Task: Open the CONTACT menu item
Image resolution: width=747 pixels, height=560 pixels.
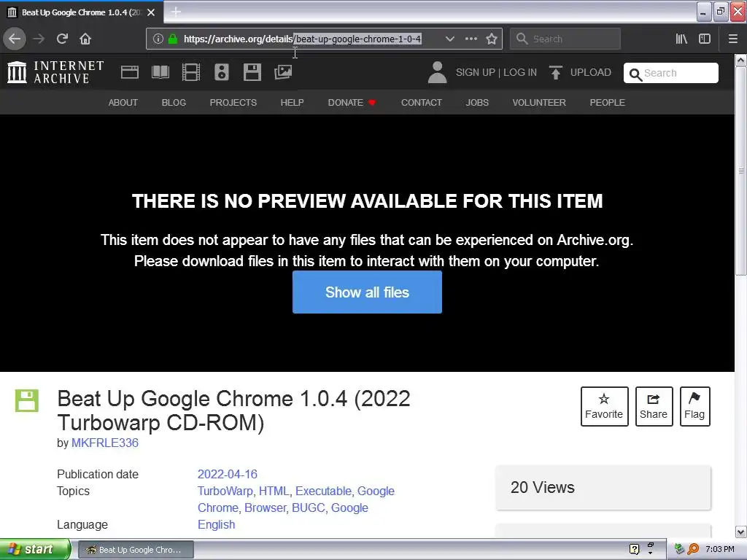Action: click(421, 102)
